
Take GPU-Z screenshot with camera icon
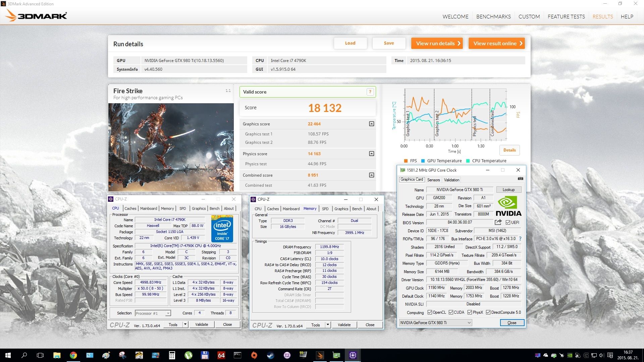click(x=520, y=179)
